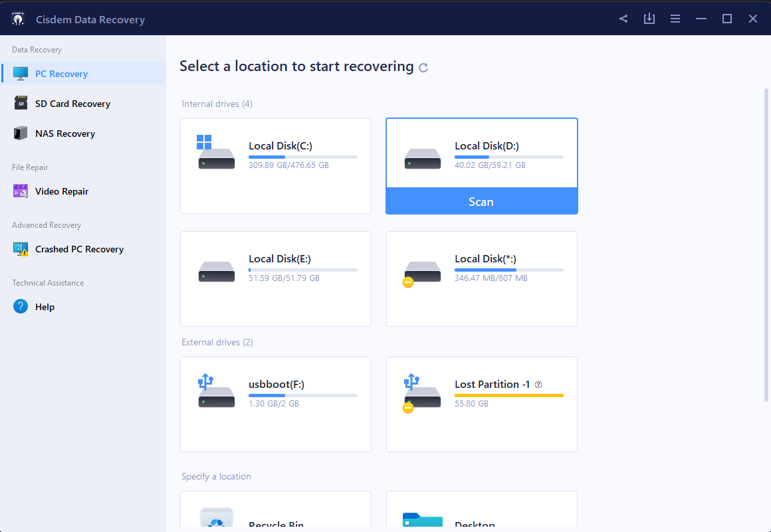Click the Cisdem Data Recovery logo
The height and width of the screenshot is (532, 771).
(18, 19)
